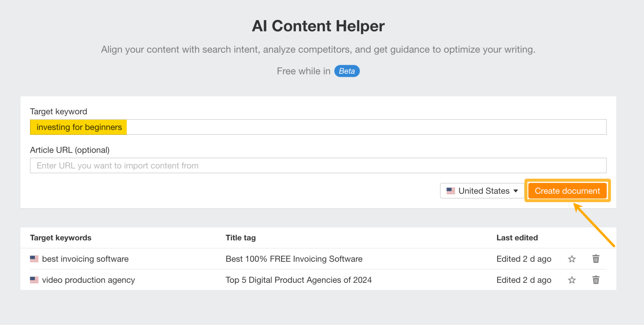Delete the best invoicing software document
This screenshot has height=325, width=644.
[x=596, y=259]
